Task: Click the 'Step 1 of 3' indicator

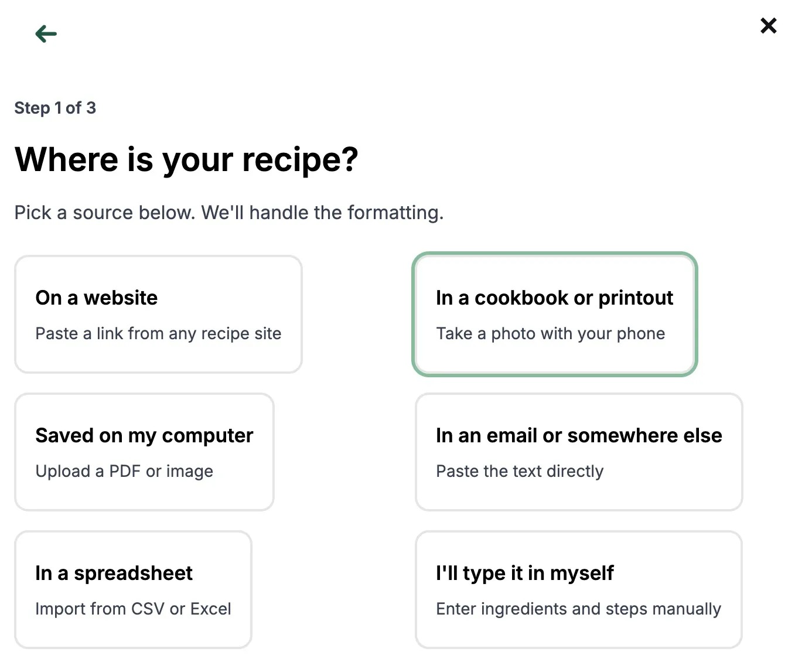Action: (x=56, y=107)
